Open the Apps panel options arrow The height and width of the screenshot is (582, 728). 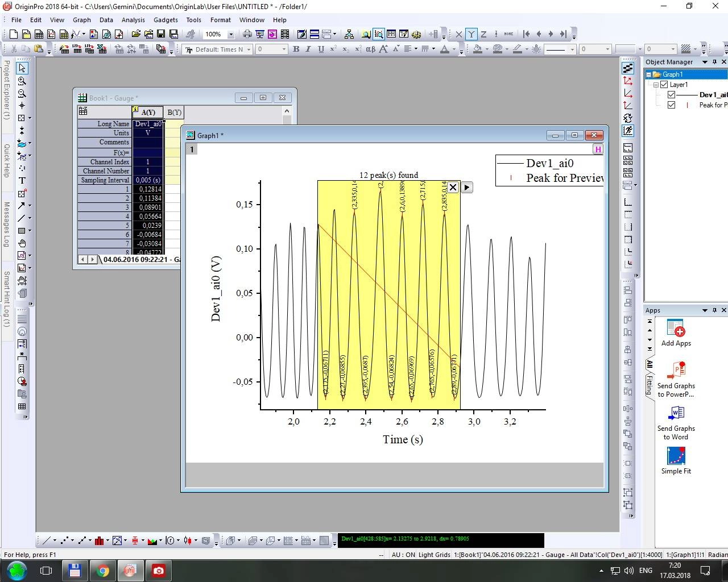[705, 310]
